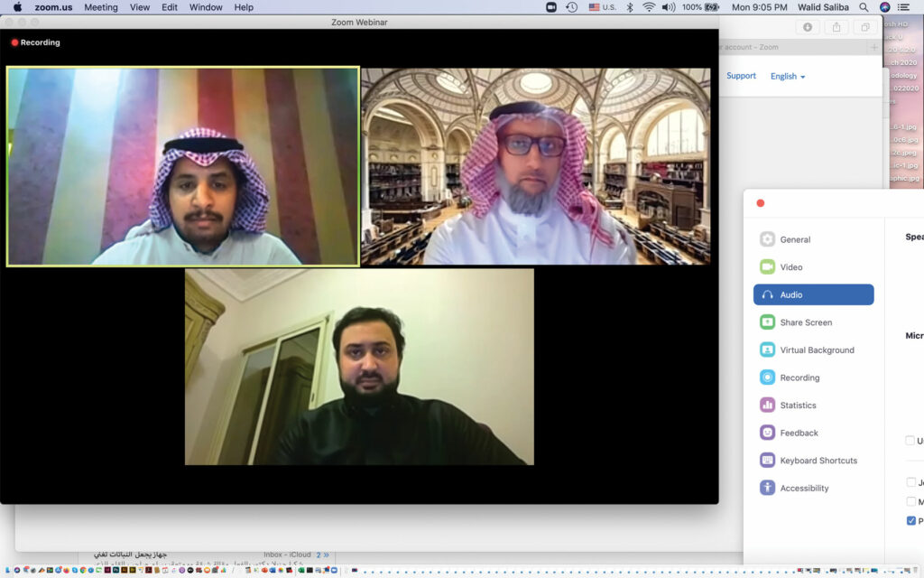This screenshot has width=924, height=578.
Task: Open the U.S. input source menu
Action: click(x=602, y=7)
